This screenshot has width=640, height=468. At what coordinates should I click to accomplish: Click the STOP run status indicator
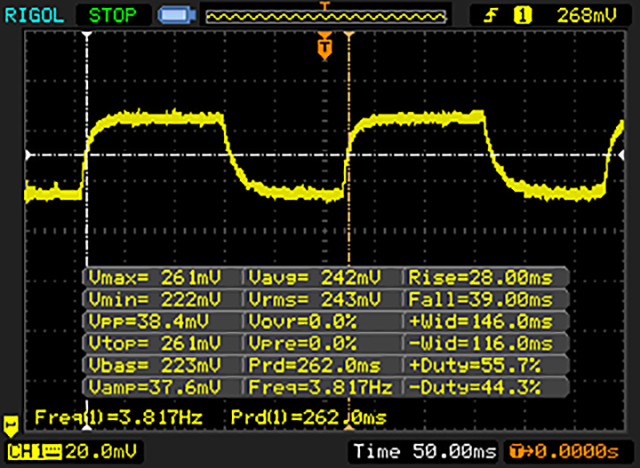tap(113, 16)
